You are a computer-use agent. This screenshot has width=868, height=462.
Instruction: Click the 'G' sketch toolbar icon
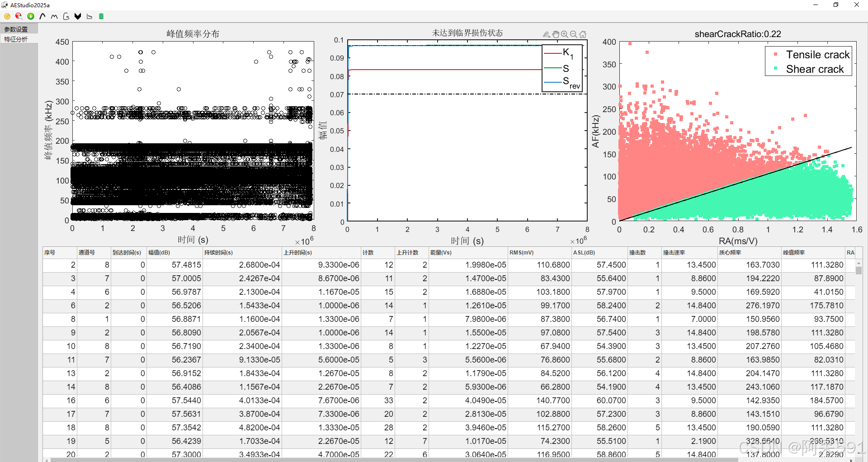66,16
